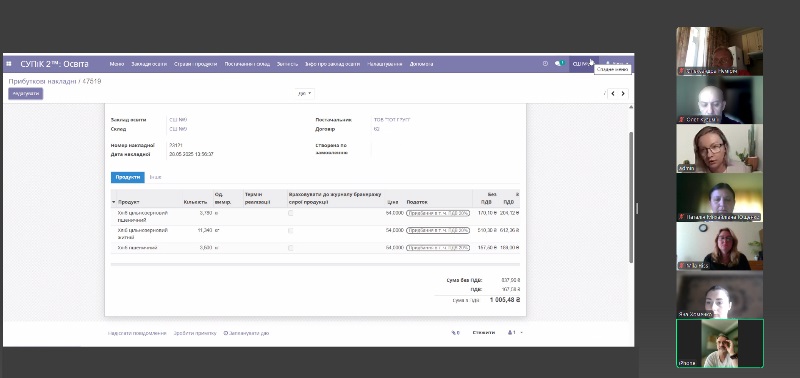Image resolution: width=800 pixels, height=378 pixels.
Task: Click the Хліб цільнозерновий пшеничний product row
Action: pyautogui.click(x=315, y=216)
